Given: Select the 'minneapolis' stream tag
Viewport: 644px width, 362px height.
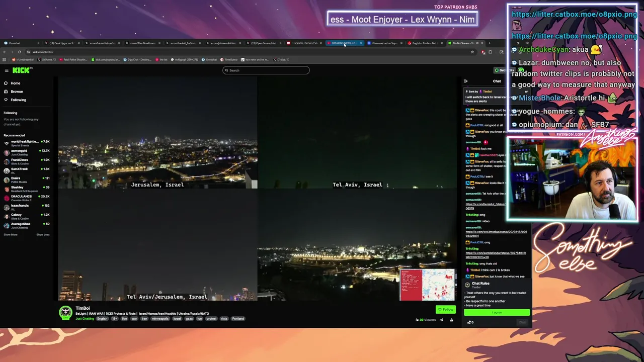Looking at the screenshot, I should (x=161, y=319).
